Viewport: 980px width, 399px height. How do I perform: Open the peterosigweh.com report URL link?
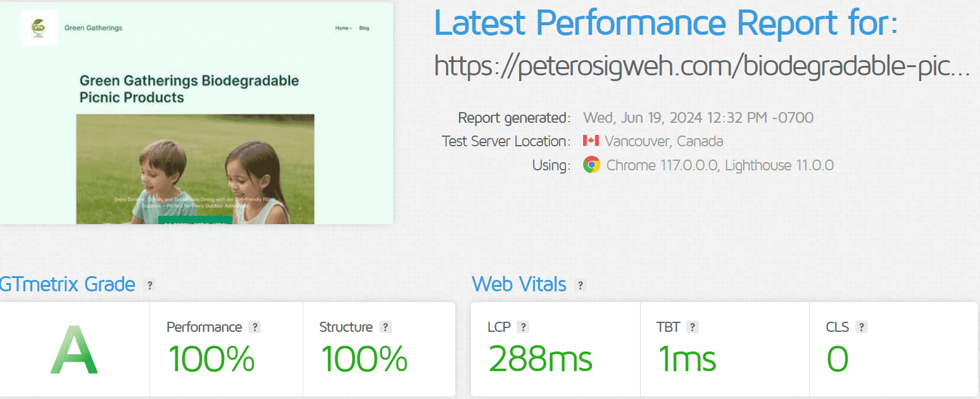701,66
